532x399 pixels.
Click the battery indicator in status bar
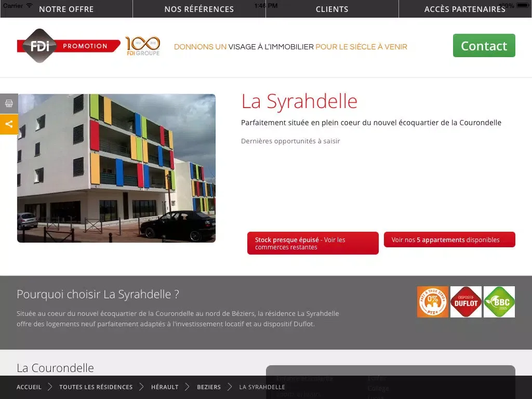click(x=523, y=5)
